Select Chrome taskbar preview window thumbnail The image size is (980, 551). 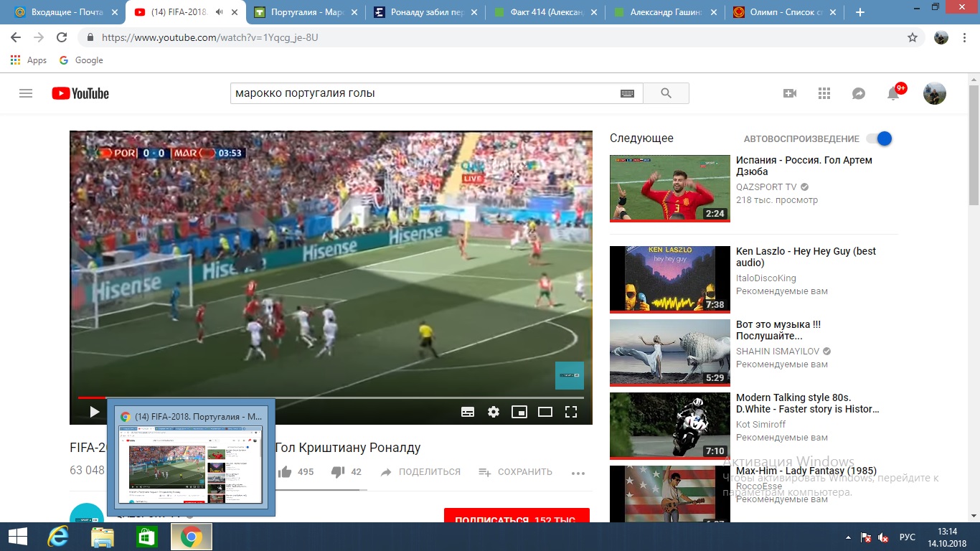(191, 464)
